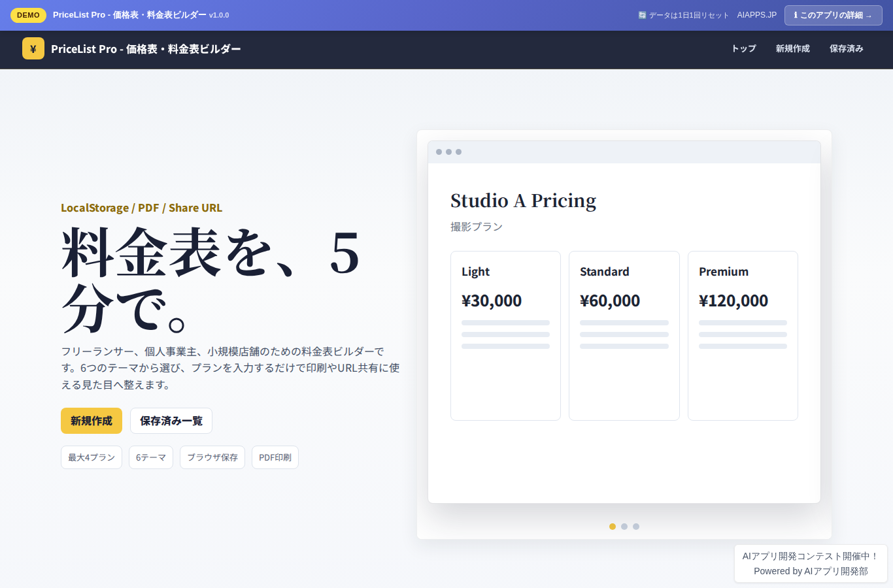Click the 6テーマ tag
The image size is (893, 588).
pyautogui.click(x=151, y=457)
